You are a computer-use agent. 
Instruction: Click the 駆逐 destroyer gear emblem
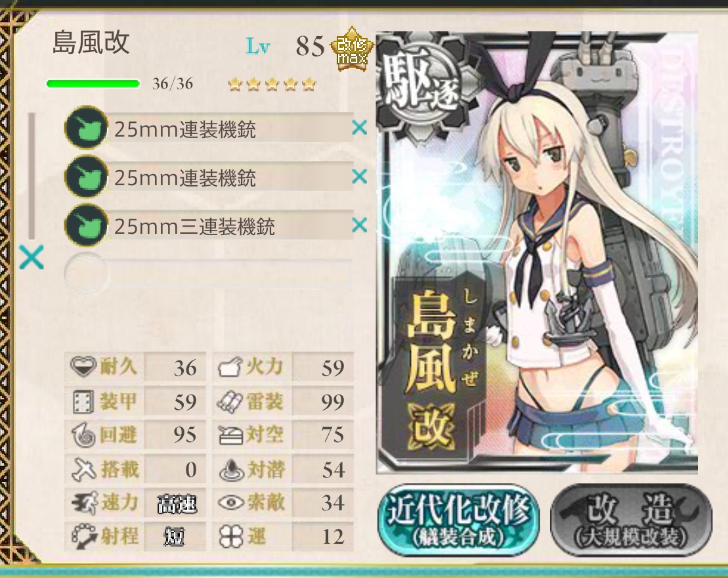point(420,87)
